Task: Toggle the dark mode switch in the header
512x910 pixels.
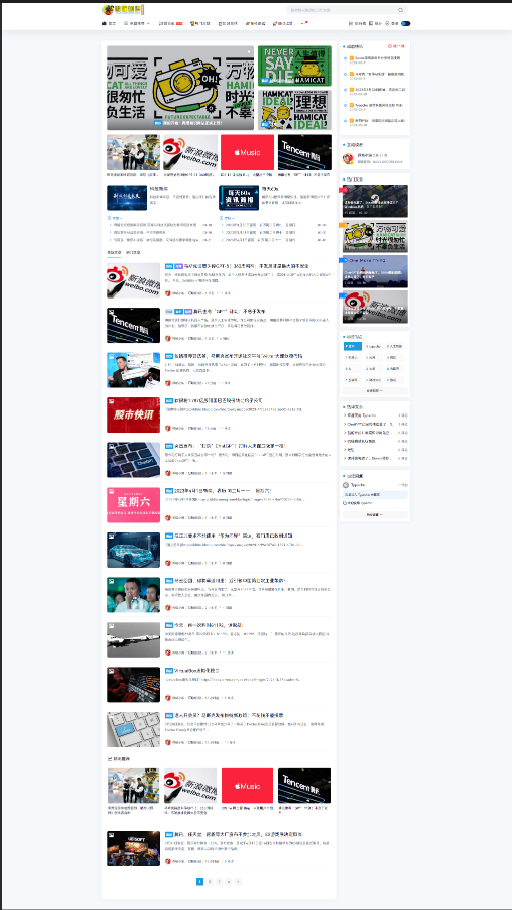Action: coord(405,23)
